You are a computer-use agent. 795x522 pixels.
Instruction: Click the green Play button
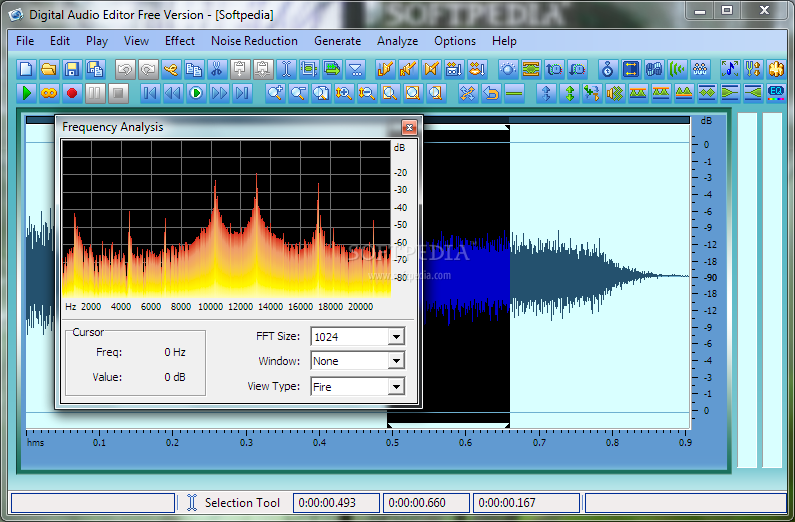point(26,93)
